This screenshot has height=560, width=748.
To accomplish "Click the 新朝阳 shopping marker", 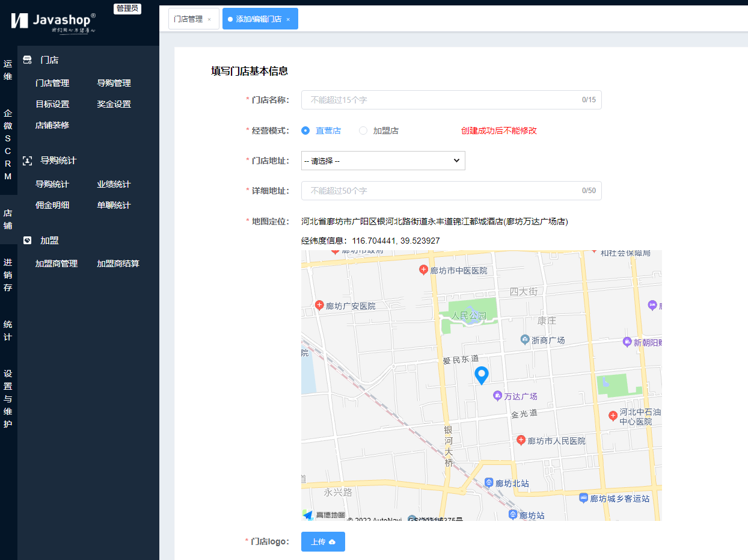I will pyautogui.click(x=627, y=342).
